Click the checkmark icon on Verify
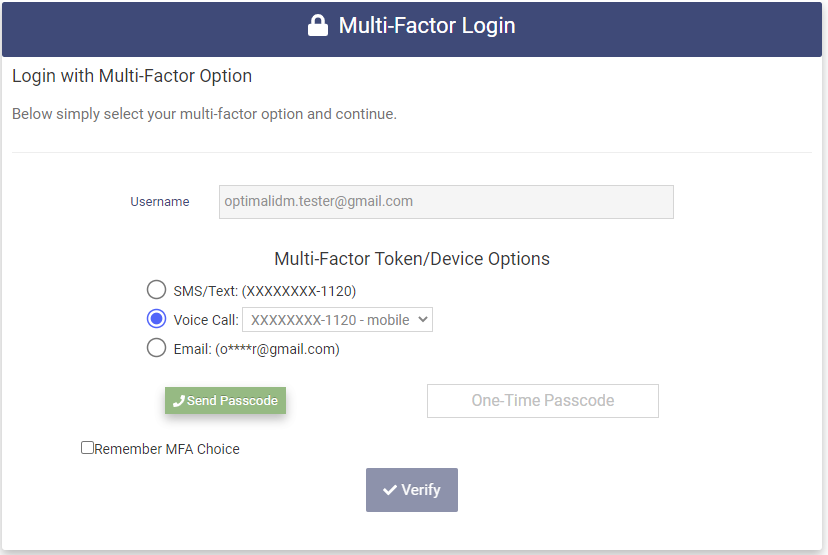The image size is (828, 555). click(x=390, y=490)
